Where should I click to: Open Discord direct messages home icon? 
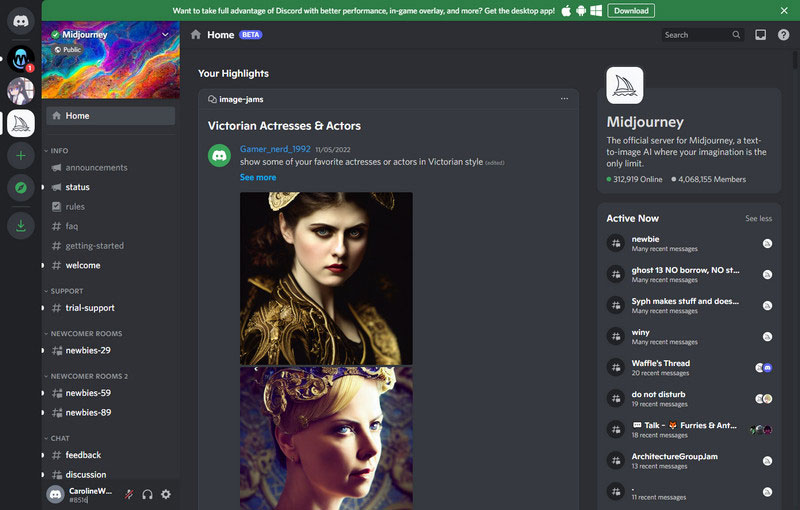coord(21,21)
